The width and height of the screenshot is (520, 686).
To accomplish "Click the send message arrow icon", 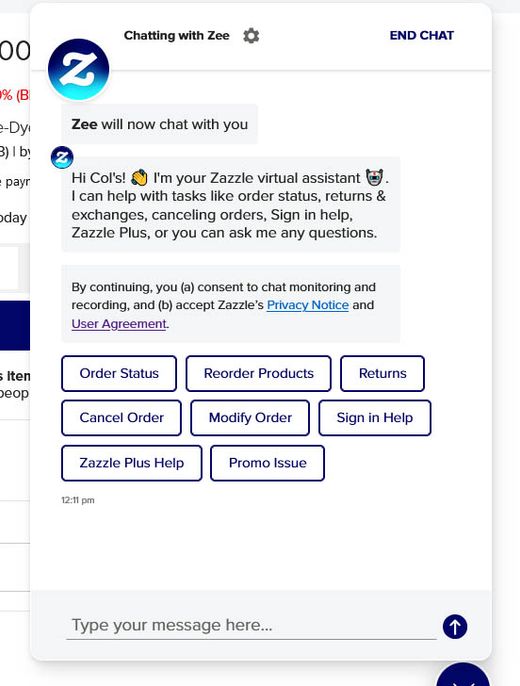I will (455, 626).
